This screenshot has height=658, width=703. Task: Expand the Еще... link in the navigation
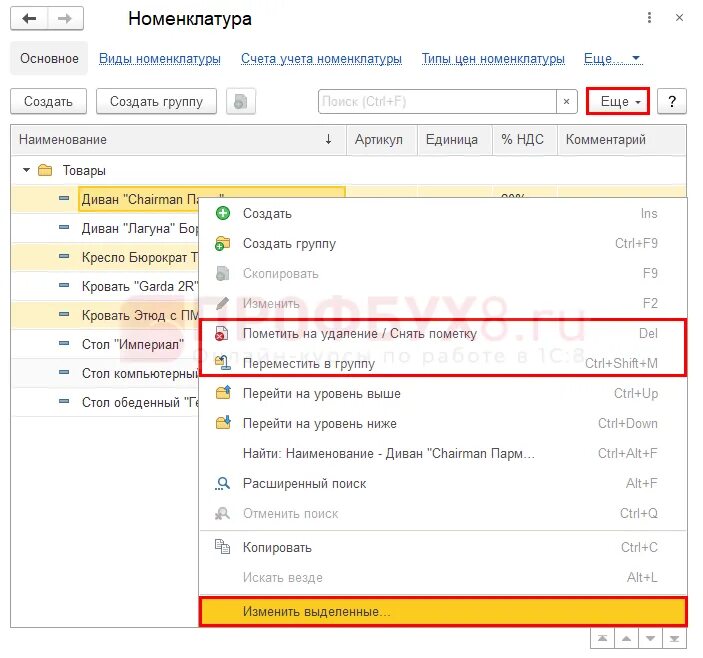(x=613, y=59)
